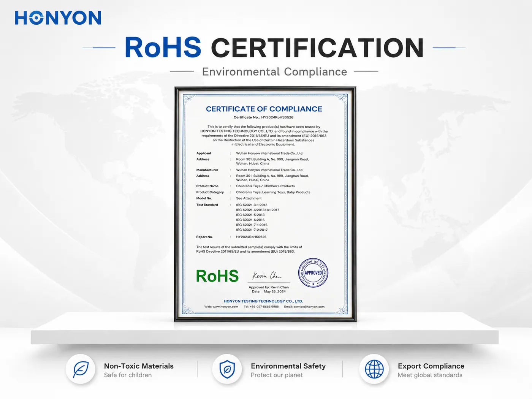Click test standard 'IEC 62321-7-2:2017'
This screenshot has width=532, height=399.
252,230
